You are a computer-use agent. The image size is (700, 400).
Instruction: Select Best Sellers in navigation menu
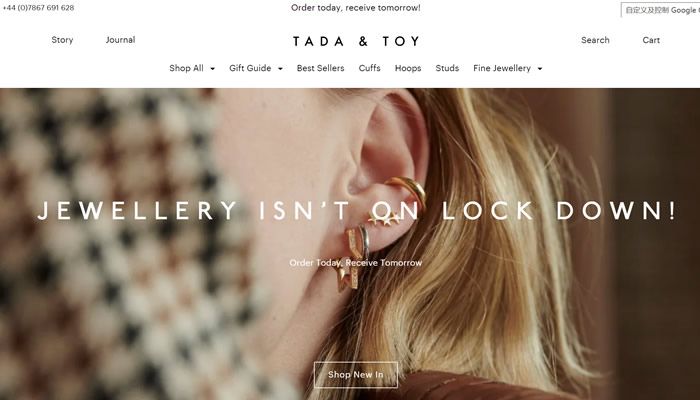click(x=321, y=68)
